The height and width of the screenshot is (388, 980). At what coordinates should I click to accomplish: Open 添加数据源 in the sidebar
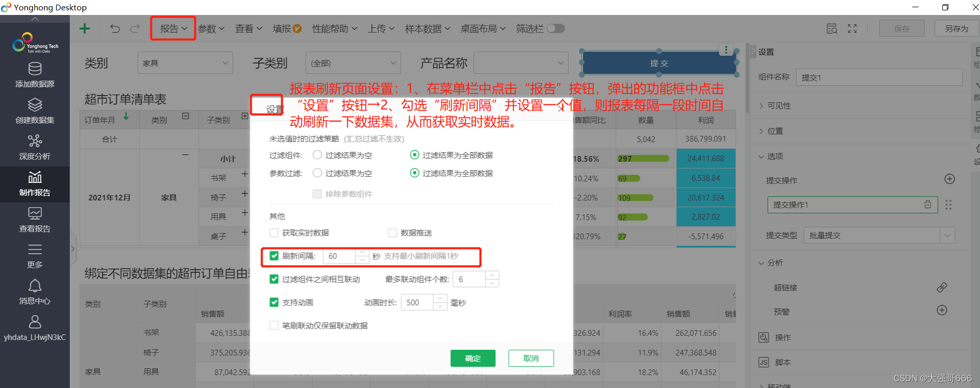pyautogui.click(x=35, y=75)
